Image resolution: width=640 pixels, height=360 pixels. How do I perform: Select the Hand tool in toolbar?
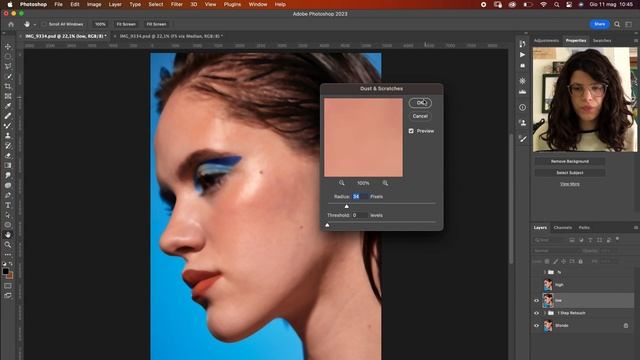(x=8, y=235)
